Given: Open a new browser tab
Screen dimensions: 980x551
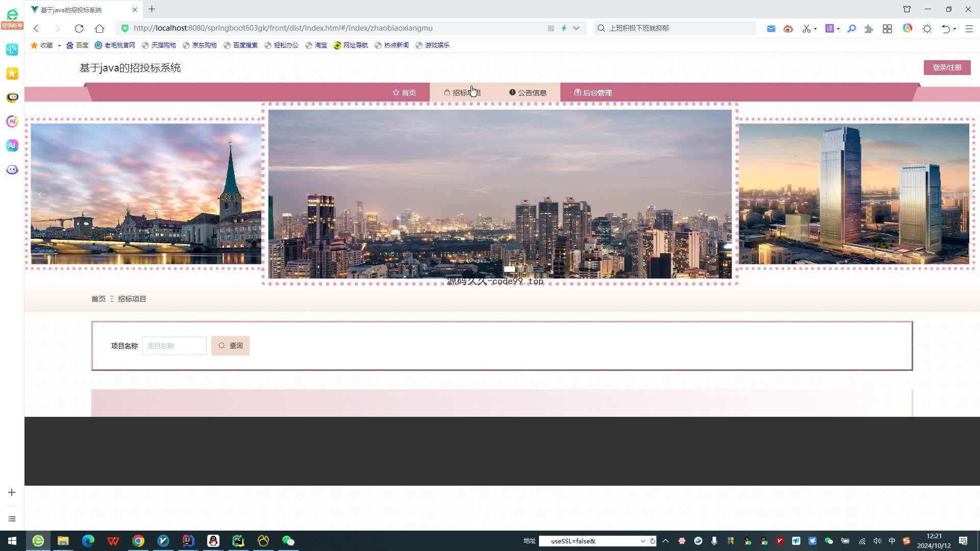Looking at the screenshot, I should [x=152, y=9].
